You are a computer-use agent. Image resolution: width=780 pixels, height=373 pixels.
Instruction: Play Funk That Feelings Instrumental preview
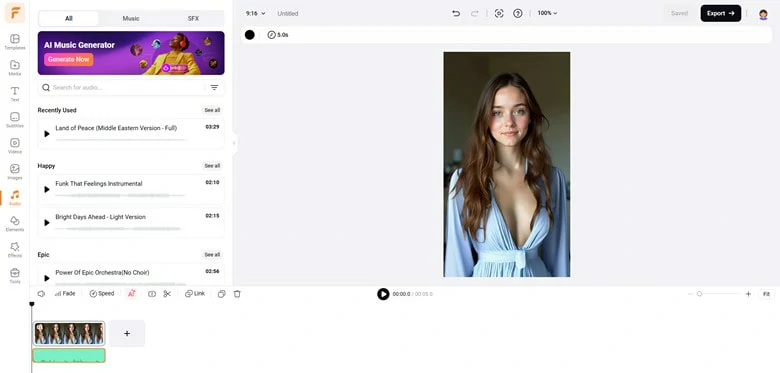tap(47, 189)
